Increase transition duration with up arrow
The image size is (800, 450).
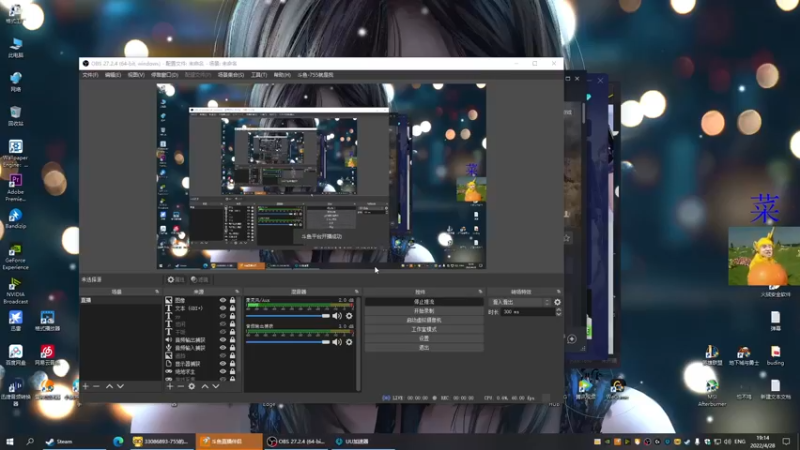pos(558,309)
